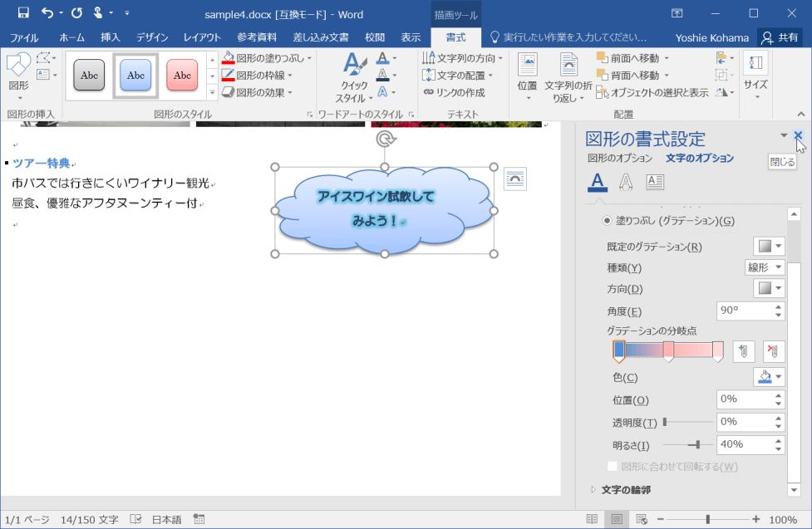Click the layout options icon beside shape
This screenshot has width=812, height=529.
pyautogui.click(x=514, y=179)
